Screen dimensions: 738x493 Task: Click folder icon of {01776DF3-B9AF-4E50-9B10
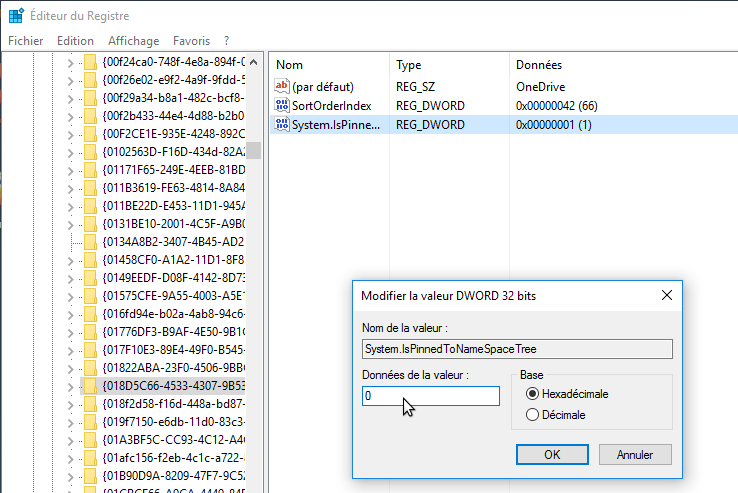click(90, 332)
